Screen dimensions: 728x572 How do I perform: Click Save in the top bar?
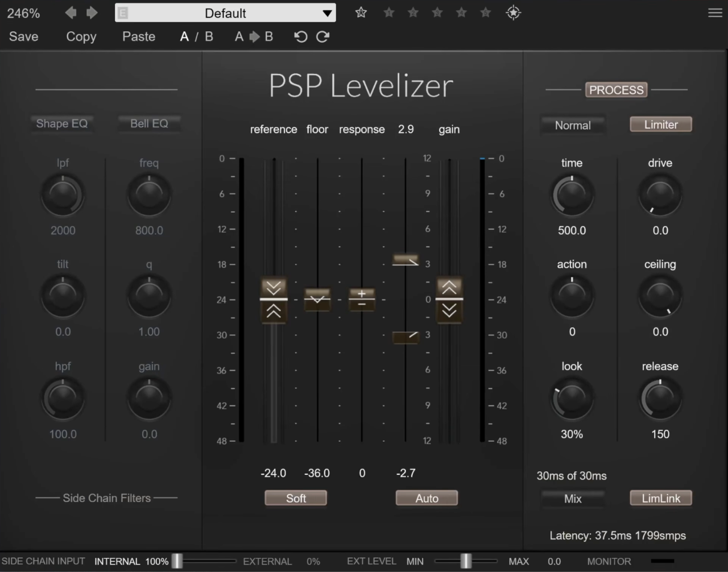[x=24, y=36]
